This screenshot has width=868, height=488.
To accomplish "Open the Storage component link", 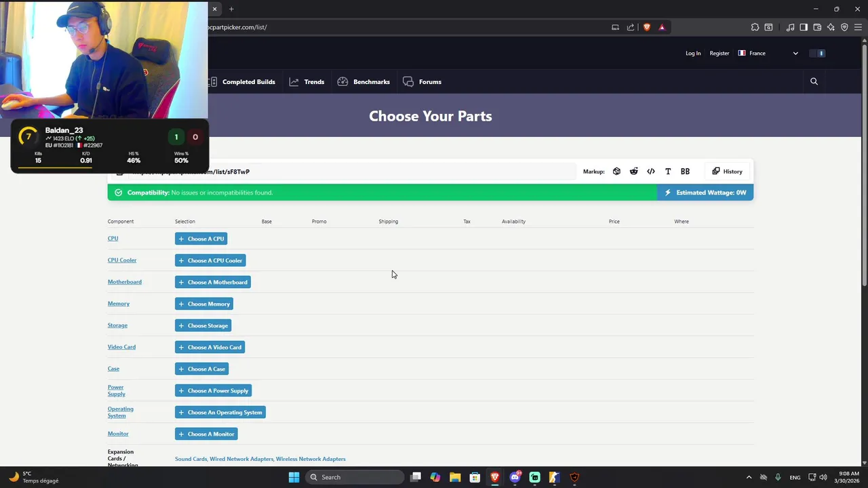I will (117, 325).
